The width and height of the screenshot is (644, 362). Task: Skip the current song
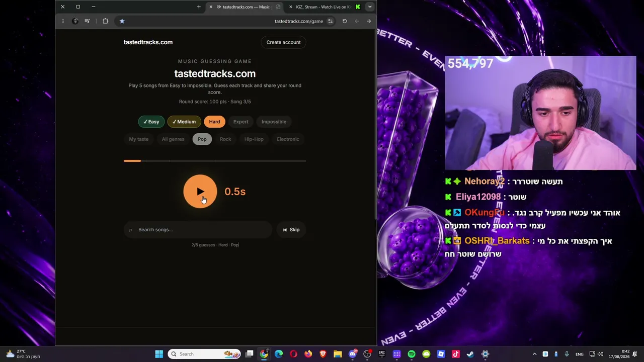291,230
